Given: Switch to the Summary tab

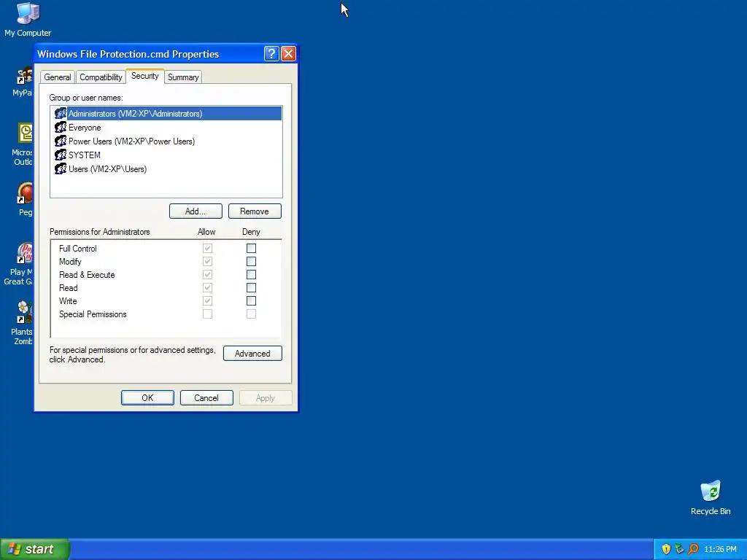Looking at the screenshot, I should pos(183,77).
